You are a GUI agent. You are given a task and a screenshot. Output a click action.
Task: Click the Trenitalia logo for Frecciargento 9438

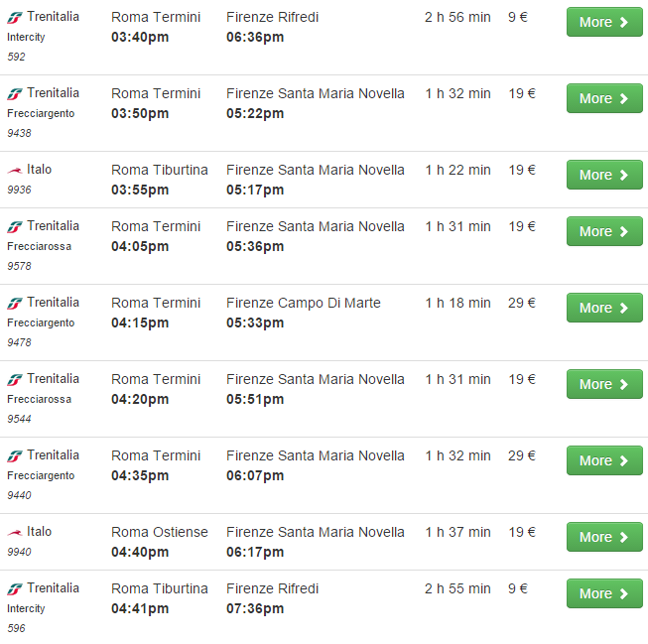15,93
